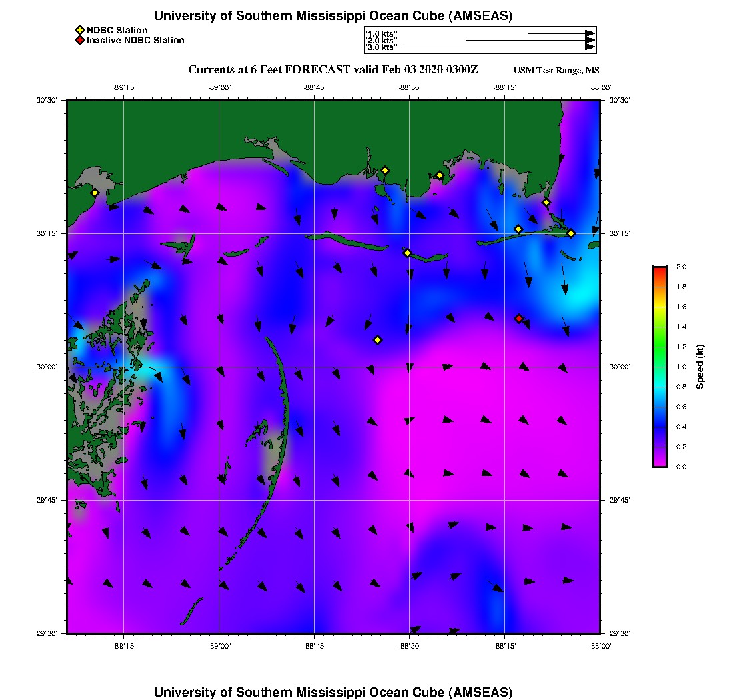
Task: Select yellow station marker on the long barrier island
Action: 407,253
